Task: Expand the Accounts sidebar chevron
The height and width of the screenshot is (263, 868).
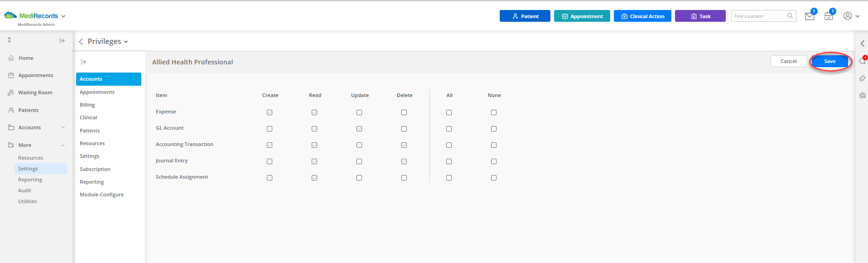Action: click(x=63, y=127)
